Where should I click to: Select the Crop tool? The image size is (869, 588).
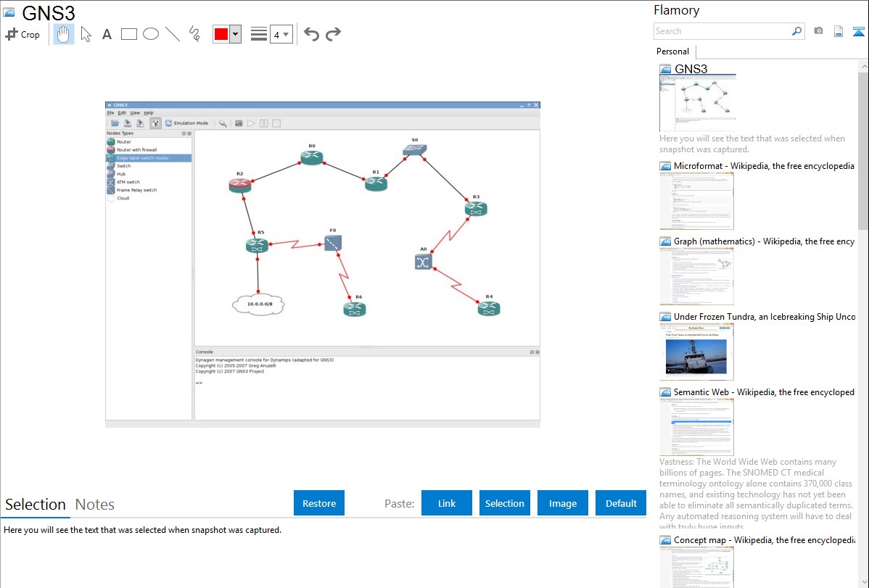click(22, 34)
